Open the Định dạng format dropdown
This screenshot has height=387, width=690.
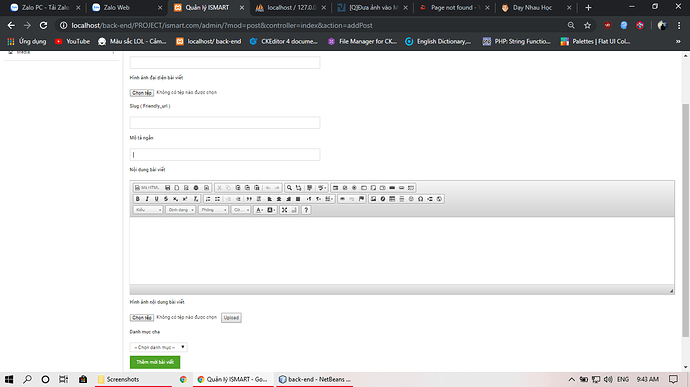click(180, 210)
